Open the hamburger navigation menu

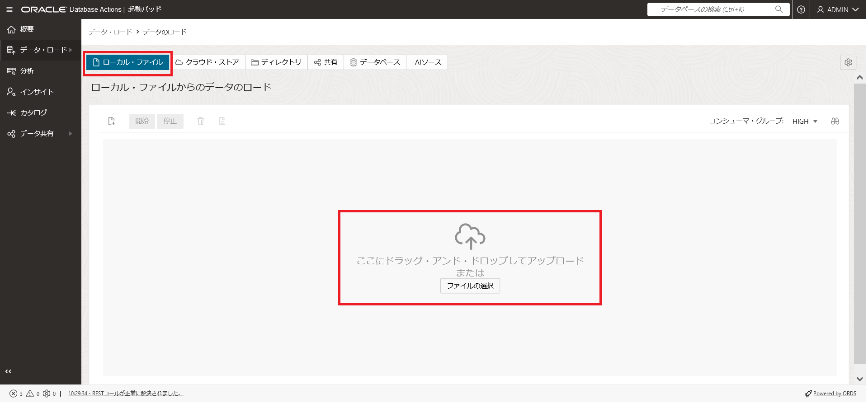pos(9,9)
